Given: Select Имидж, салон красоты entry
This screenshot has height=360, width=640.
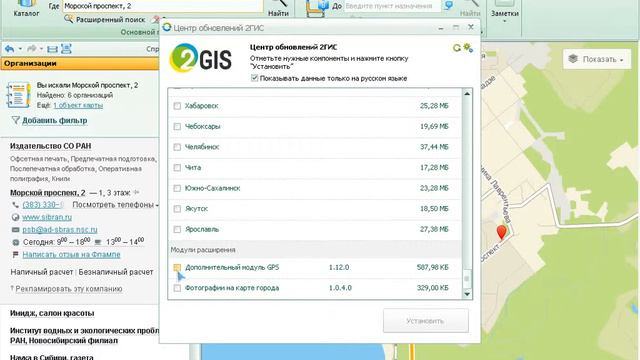Looking at the screenshot, I should (52, 313).
